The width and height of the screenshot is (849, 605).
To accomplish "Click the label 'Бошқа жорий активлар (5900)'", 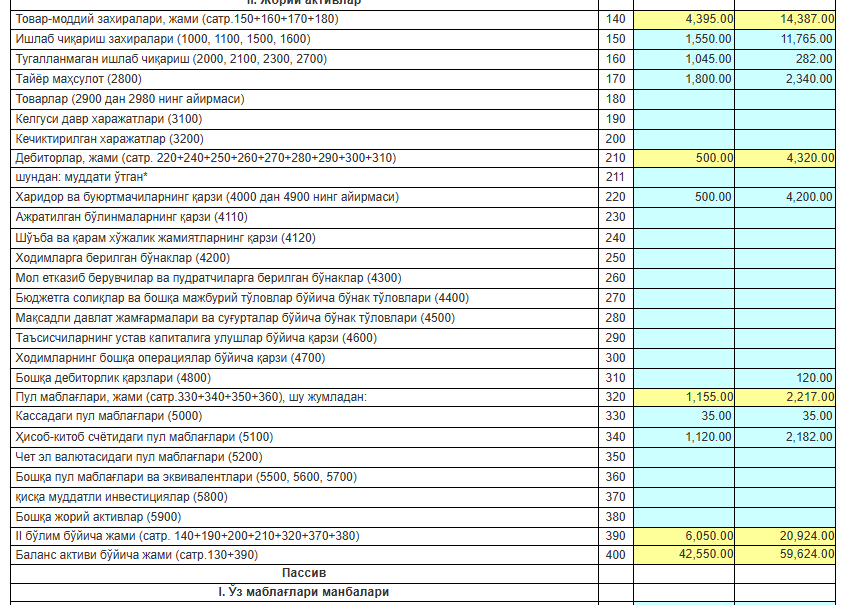I will click(x=98, y=517).
